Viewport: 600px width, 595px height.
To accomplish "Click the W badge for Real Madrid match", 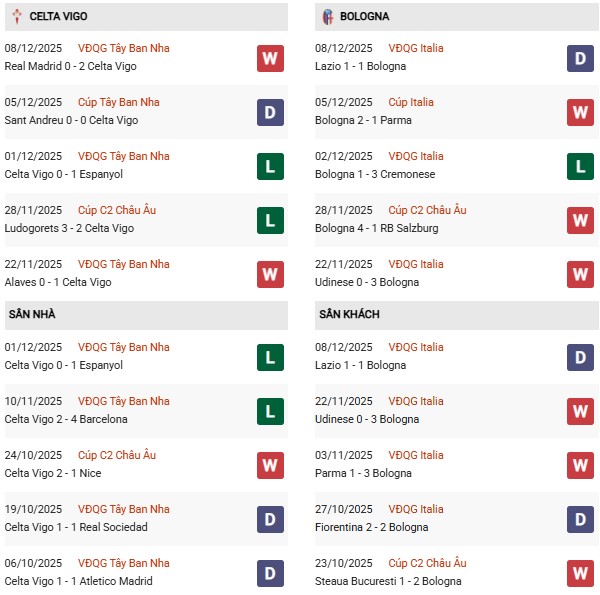I will click(x=270, y=58).
